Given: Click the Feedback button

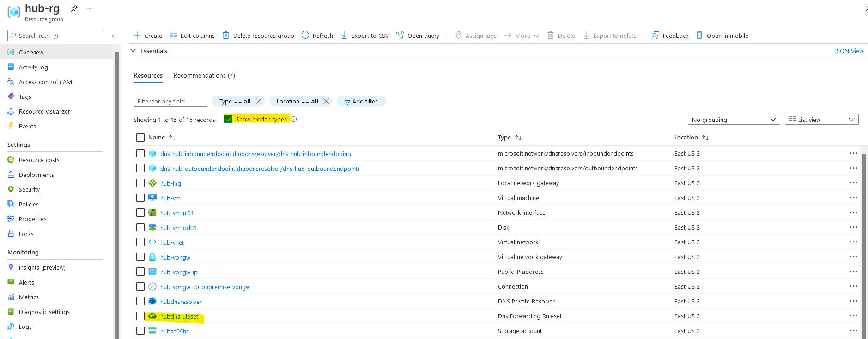Looking at the screenshot, I should (x=670, y=36).
